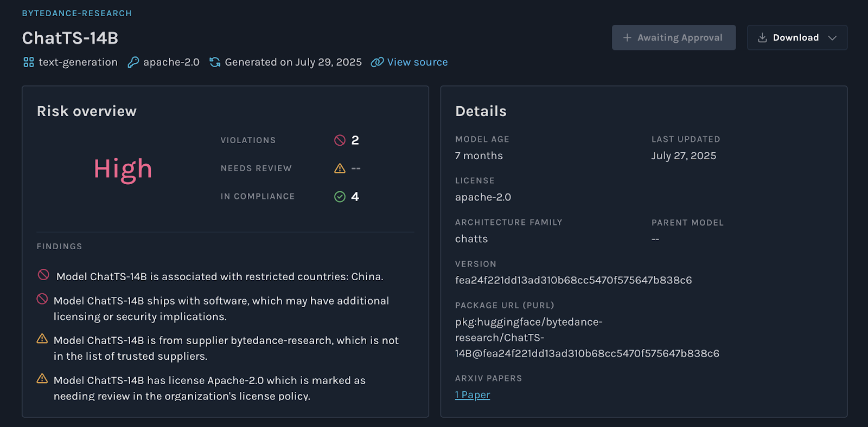868x427 pixels.
Task: Click the July 27, 2025 last updated value
Action: pos(684,156)
